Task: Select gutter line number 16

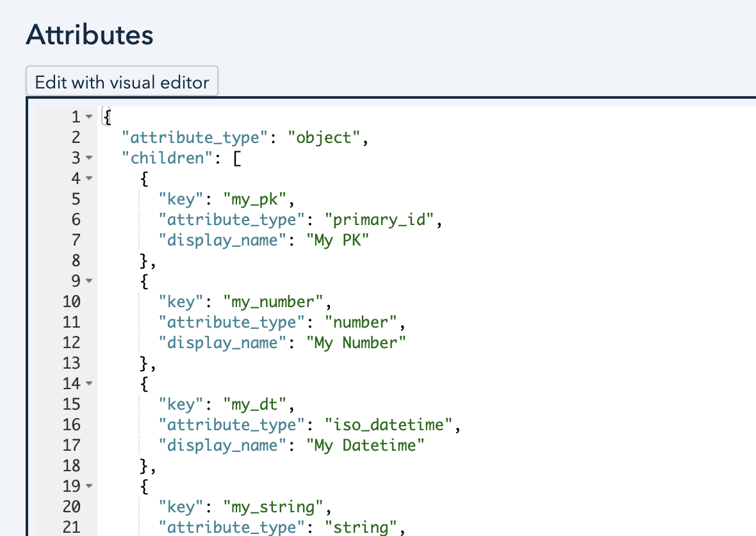Action: [72, 425]
